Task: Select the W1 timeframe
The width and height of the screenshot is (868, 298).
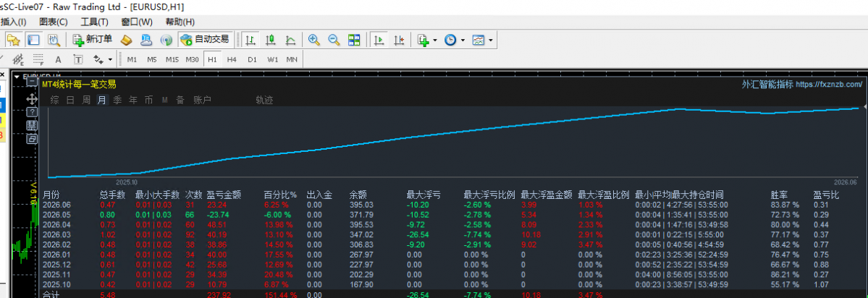Action: pos(271,59)
